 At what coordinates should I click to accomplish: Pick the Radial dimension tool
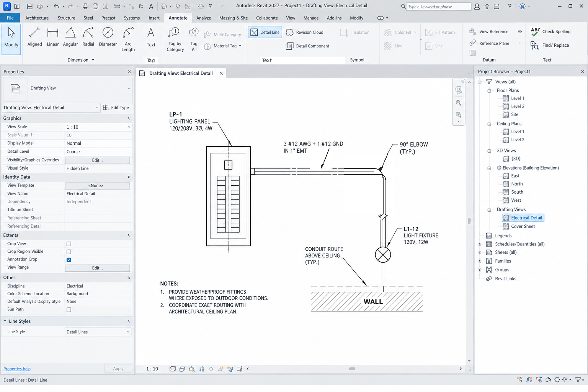pyautogui.click(x=88, y=37)
